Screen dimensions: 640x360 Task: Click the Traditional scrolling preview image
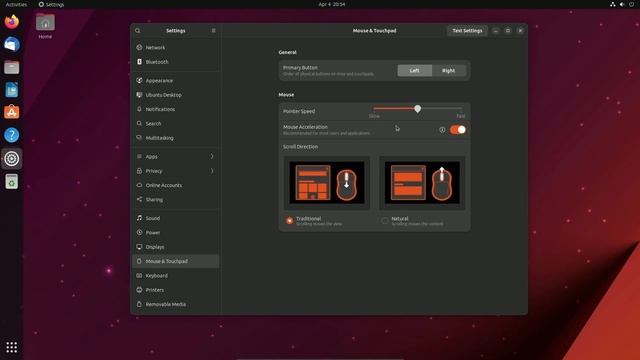(x=327, y=182)
